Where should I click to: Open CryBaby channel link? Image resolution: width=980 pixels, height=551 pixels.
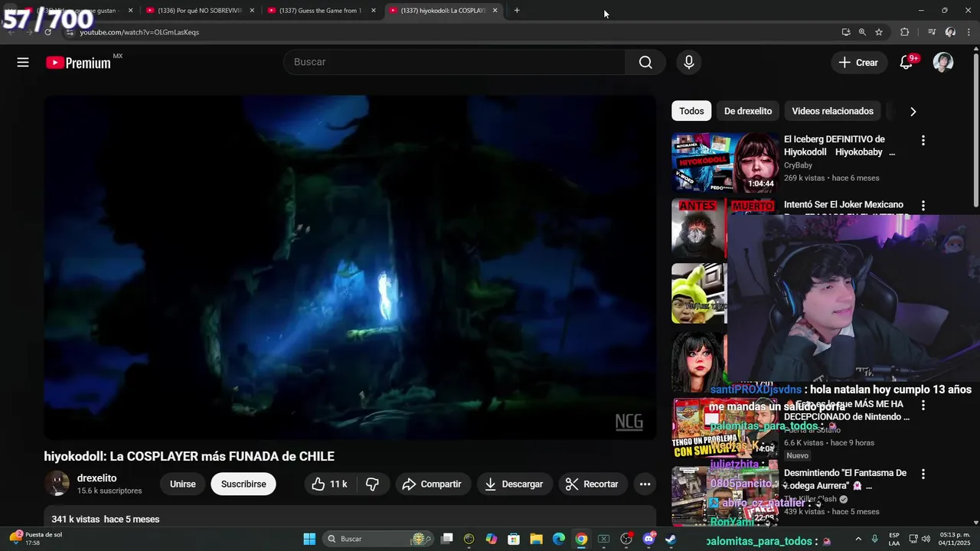coord(798,165)
